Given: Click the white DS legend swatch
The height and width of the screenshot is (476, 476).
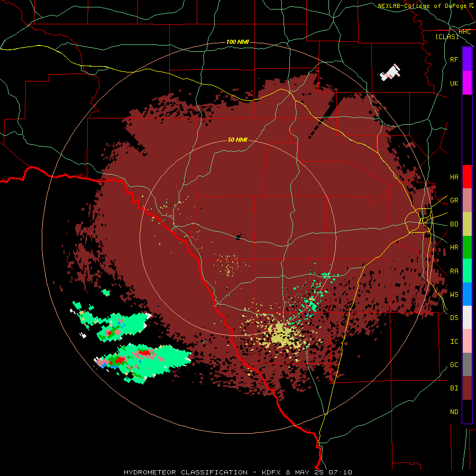Looking at the screenshot, I should pos(467,317).
